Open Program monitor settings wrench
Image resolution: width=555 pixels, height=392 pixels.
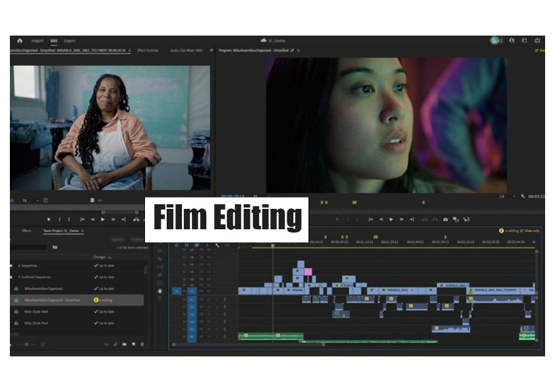[523, 196]
